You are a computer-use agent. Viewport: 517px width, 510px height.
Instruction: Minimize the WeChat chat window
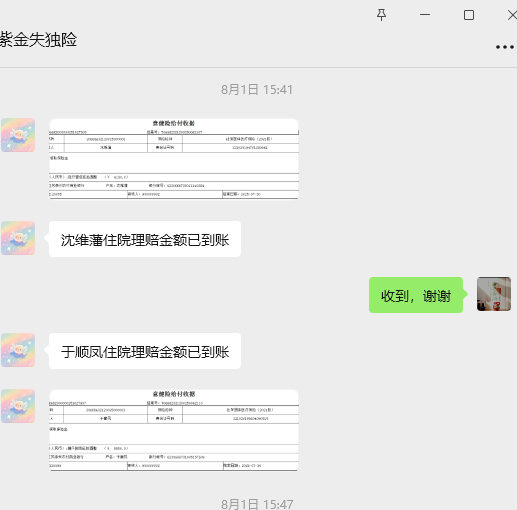point(425,15)
